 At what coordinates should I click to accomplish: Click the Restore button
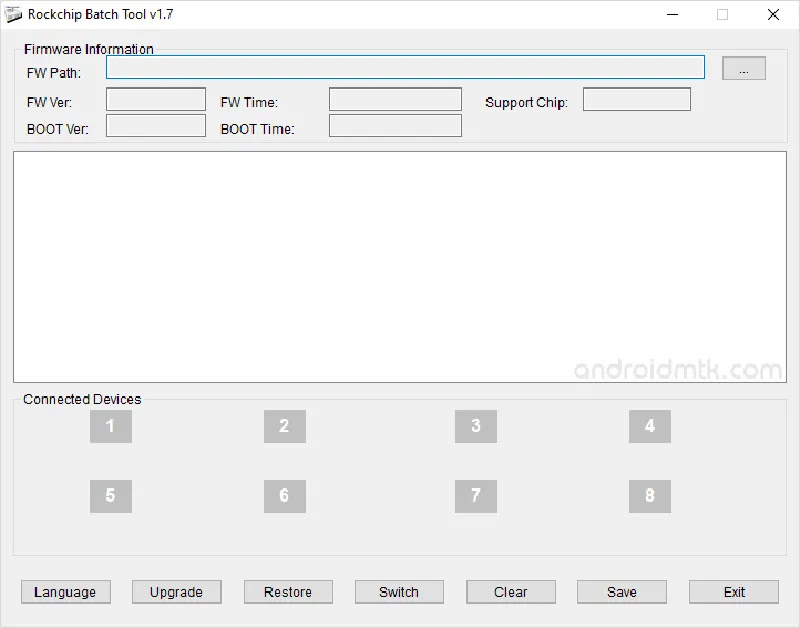click(288, 592)
